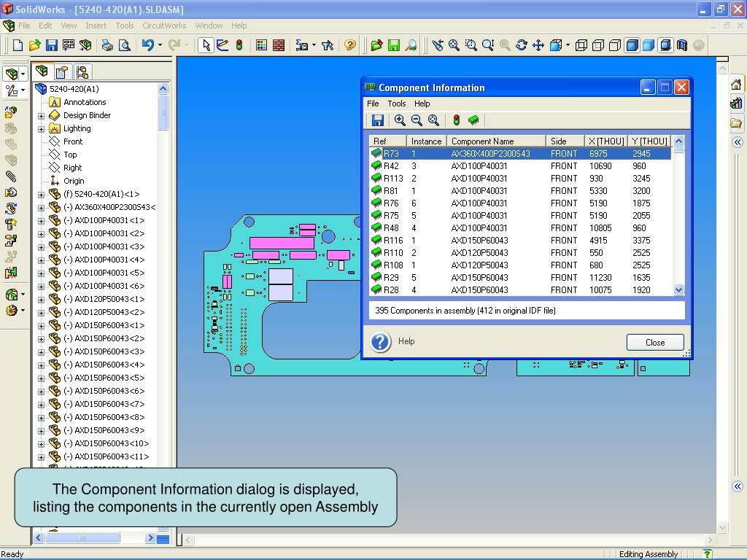
Task: Open SolidWorks Resources home icon in task pane
Action: click(x=736, y=85)
